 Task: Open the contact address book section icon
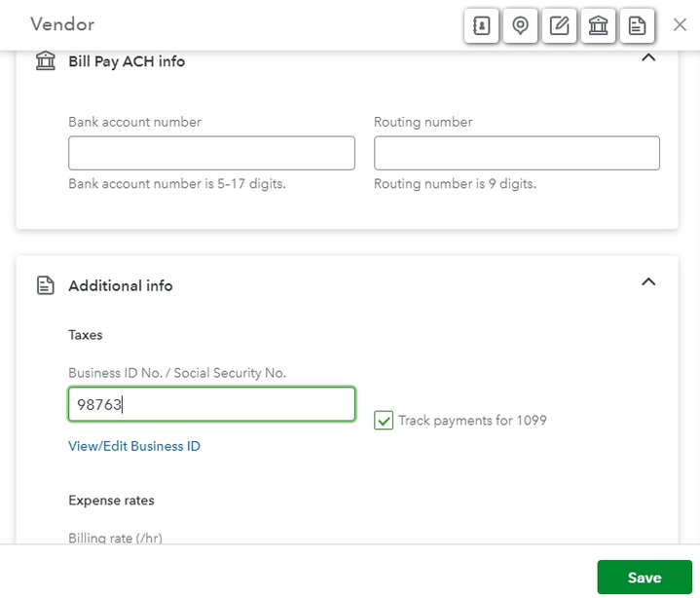(481, 25)
